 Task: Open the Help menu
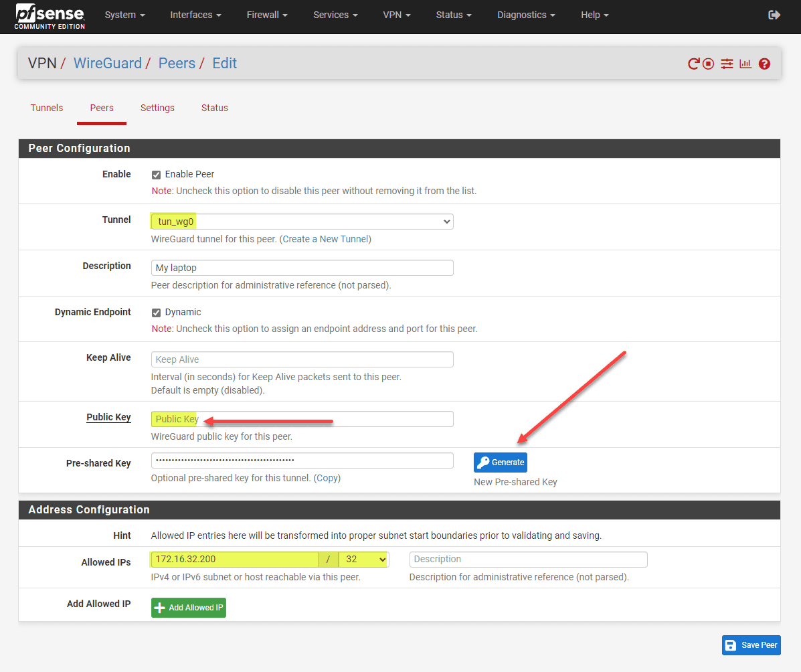[x=594, y=15]
